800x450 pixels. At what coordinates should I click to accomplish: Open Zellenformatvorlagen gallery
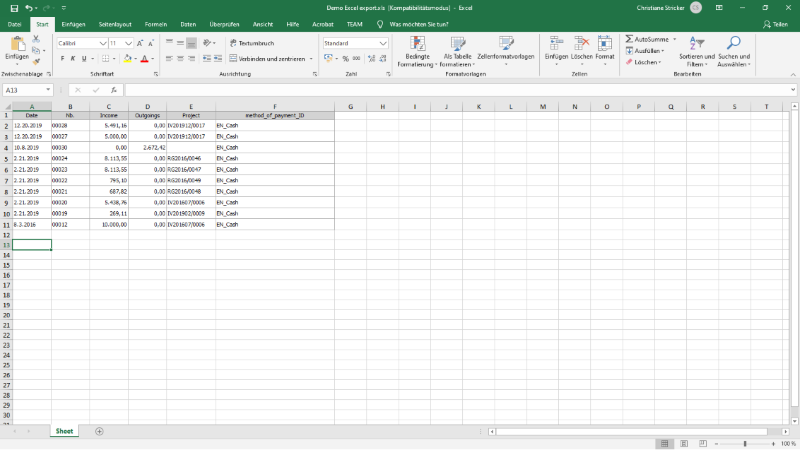pyautogui.click(x=506, y=52)
